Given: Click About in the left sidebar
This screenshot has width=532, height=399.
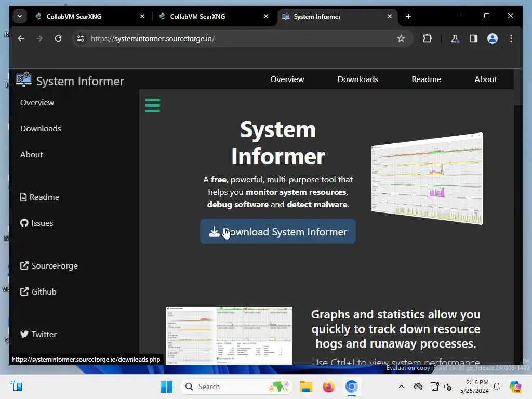Looking at the screenshot, I should (x=32, y=155).
